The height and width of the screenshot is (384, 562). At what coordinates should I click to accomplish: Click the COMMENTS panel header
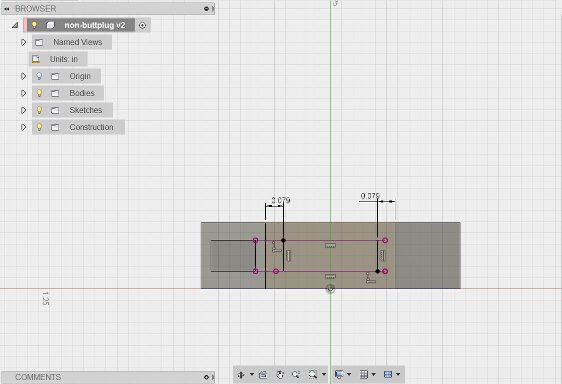[x=108, y=377]
